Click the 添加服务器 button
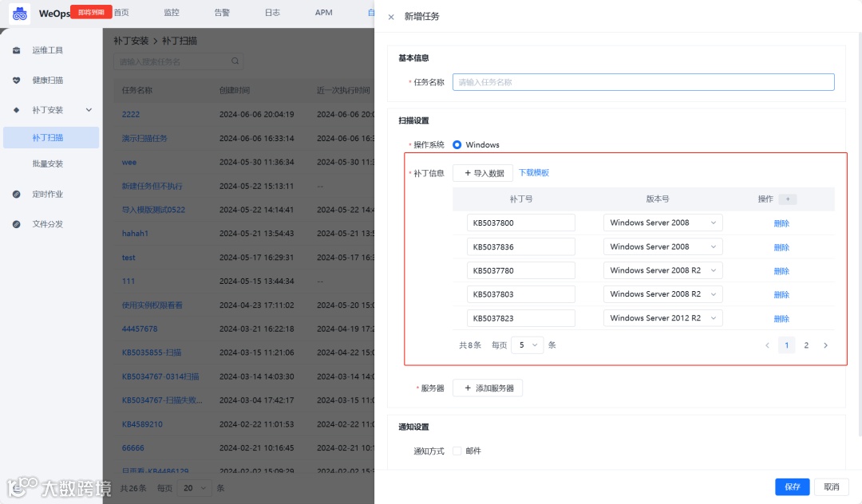 click(488, 388)
